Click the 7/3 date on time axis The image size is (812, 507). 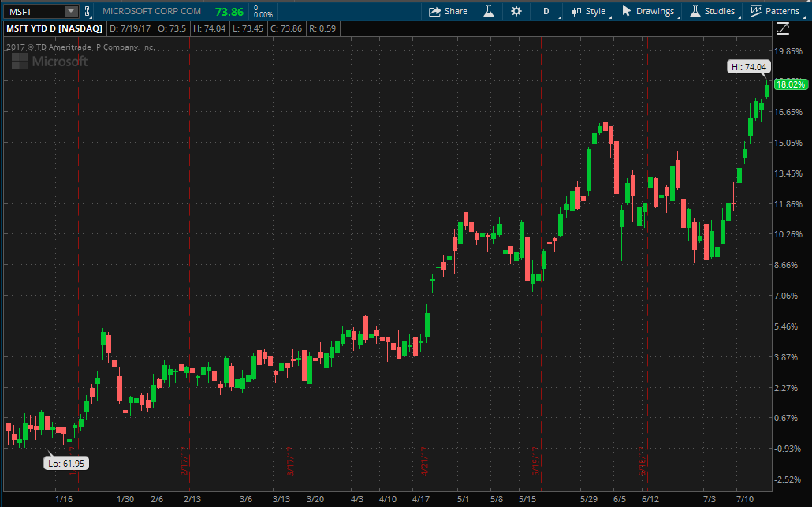click(x=710, y=499)
